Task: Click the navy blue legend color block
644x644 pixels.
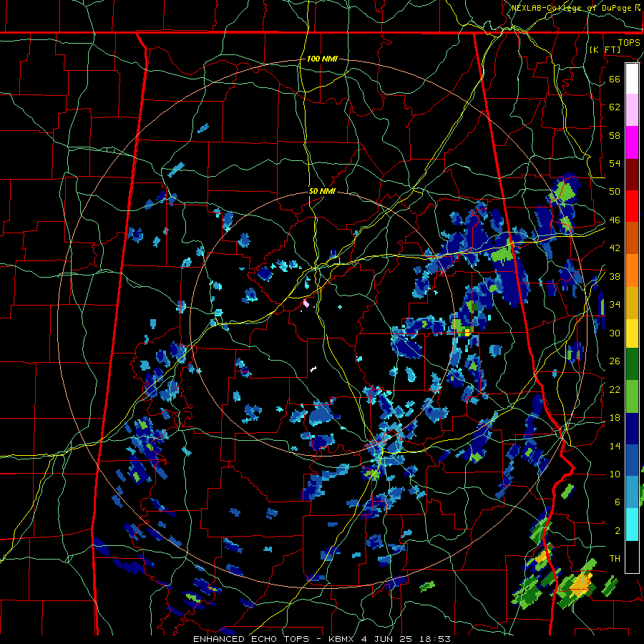Action: click(632, 429)
